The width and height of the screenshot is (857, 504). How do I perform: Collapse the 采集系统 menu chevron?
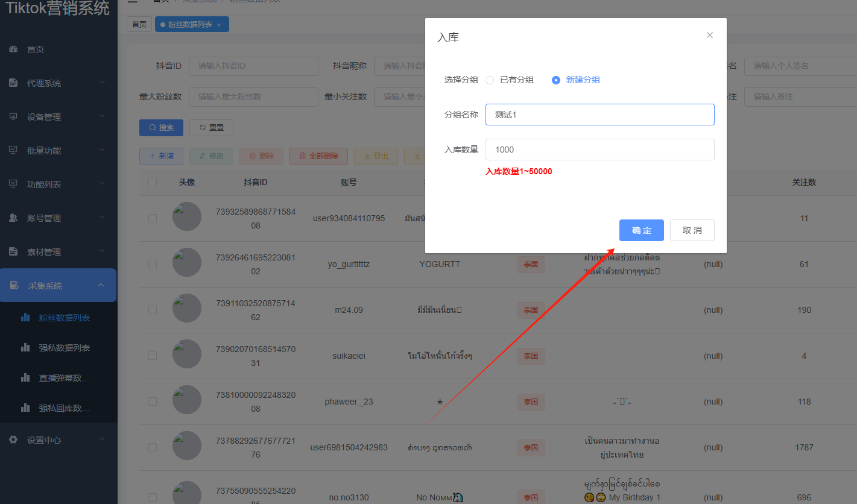[x=101, y=285]
